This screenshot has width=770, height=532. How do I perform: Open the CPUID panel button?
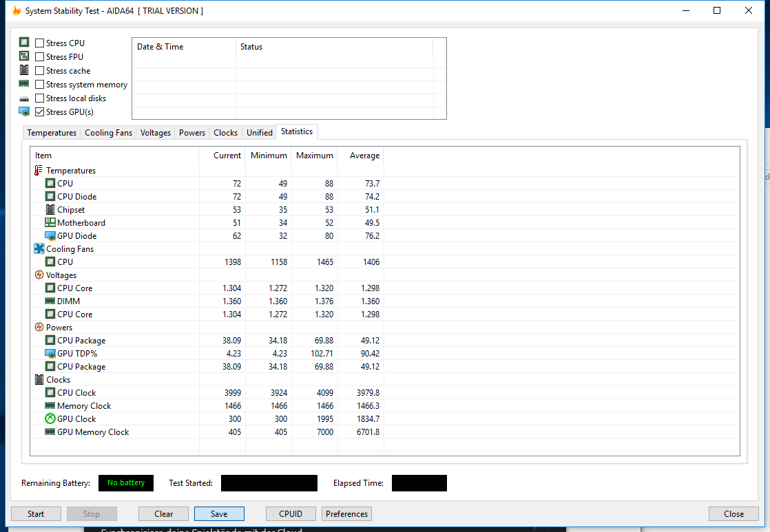point(291,514)
